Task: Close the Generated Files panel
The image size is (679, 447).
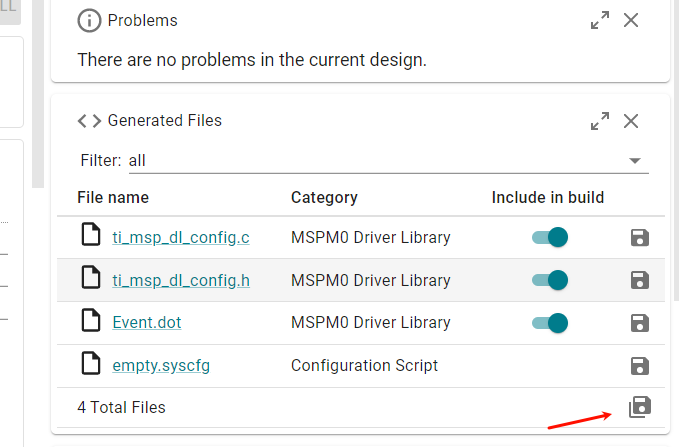Action: [630, 121]
